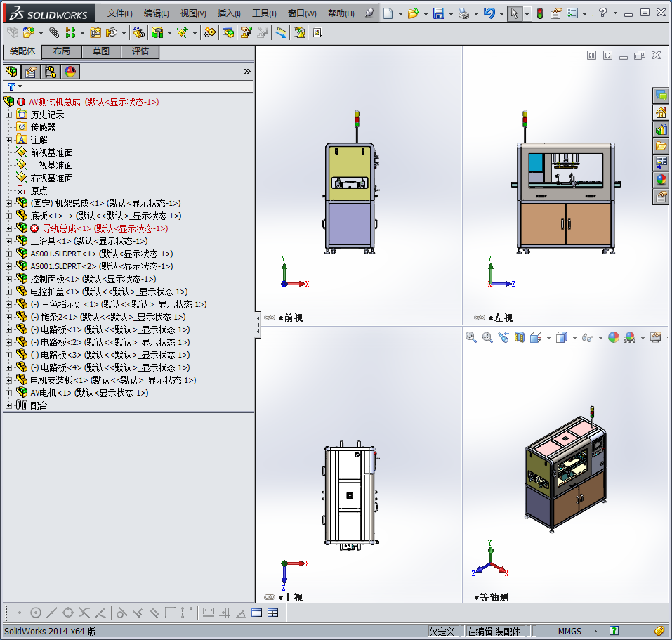Expand the 配合 mates node
Viewport: 672px width, 640px height.
[8, 405]
